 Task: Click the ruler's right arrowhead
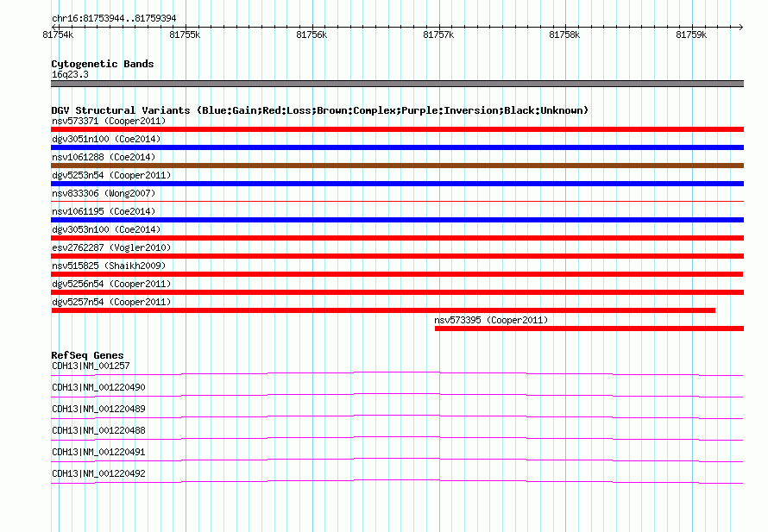coord(741,27)
